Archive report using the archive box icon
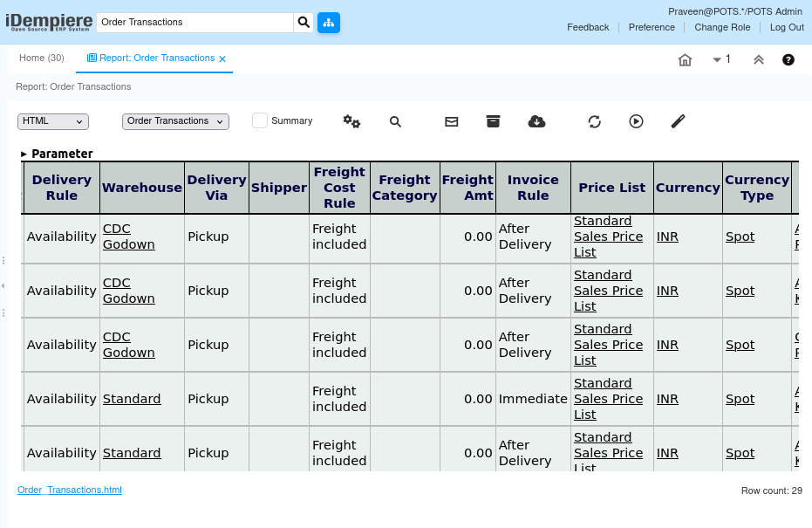Image resolution: width=812 pixels, height=528 pixels. tap(493, 121)
